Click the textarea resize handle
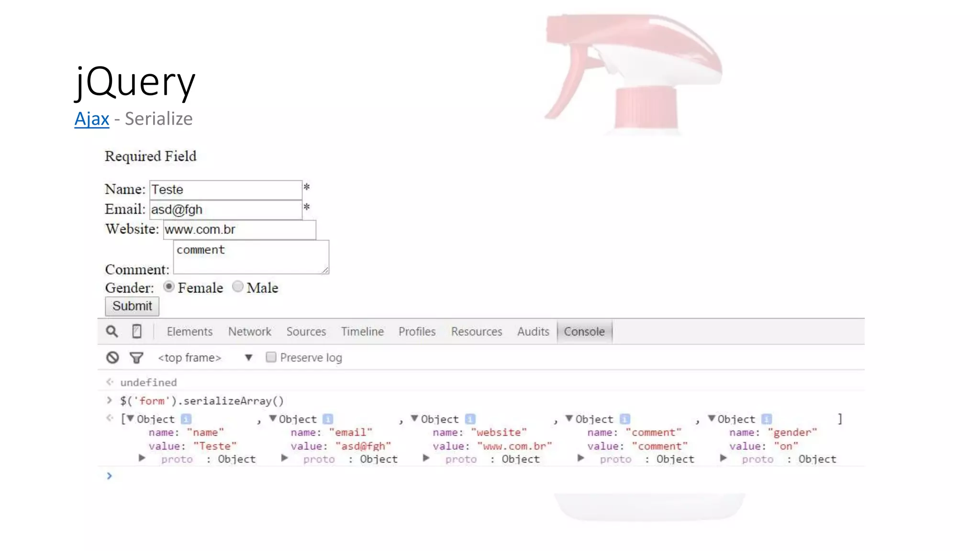The width and height of the screenshot is (980, 551). (x=325, y=270)
